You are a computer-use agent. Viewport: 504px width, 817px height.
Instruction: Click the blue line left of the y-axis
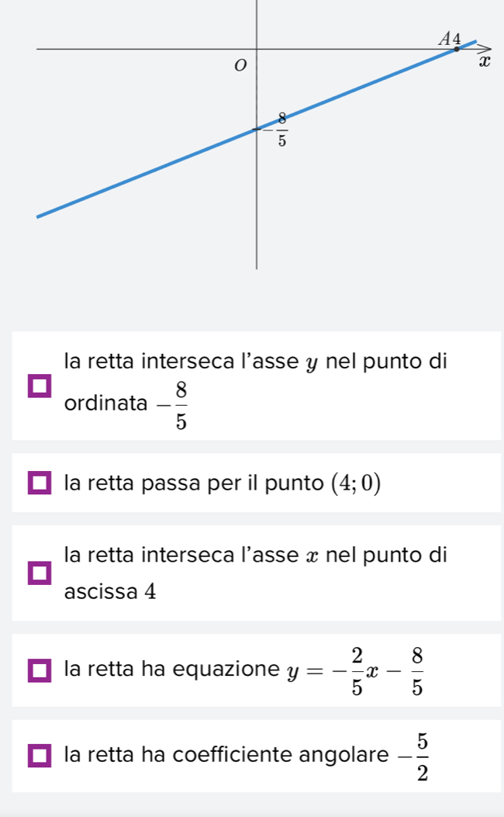pyautogui.click(x=140, y=175)
